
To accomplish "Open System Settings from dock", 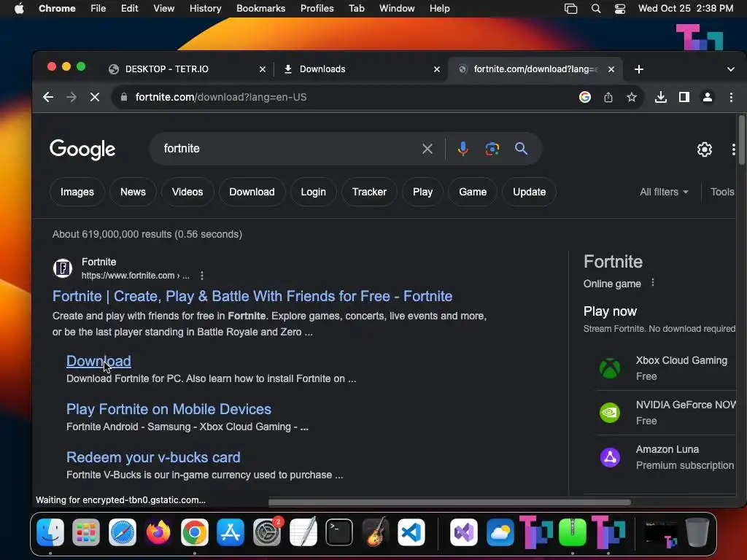I will click(x=267, y=532).
